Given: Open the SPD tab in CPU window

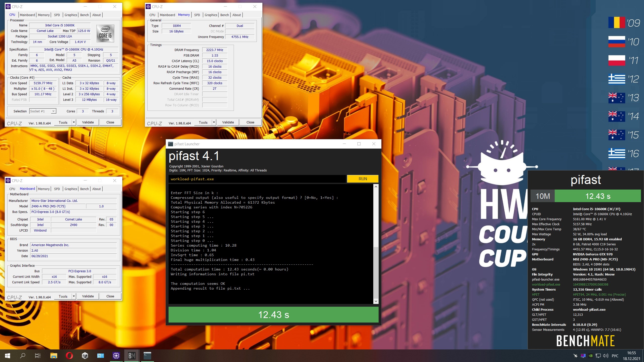Looking at the screenshot, I should (57, 15).
